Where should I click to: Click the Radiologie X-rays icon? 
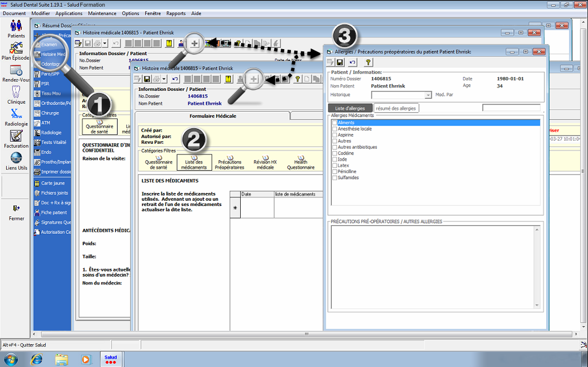[16, 114]
